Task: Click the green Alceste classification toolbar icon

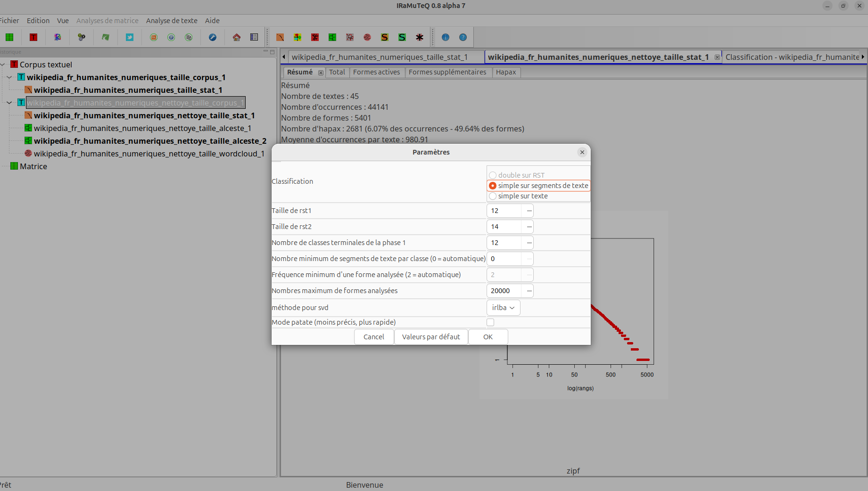Action: click(332, 37)
